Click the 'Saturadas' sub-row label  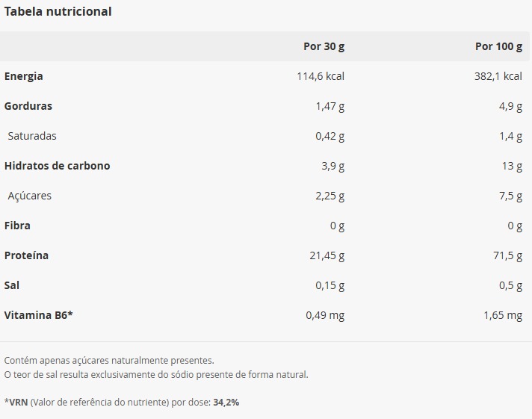32,136
